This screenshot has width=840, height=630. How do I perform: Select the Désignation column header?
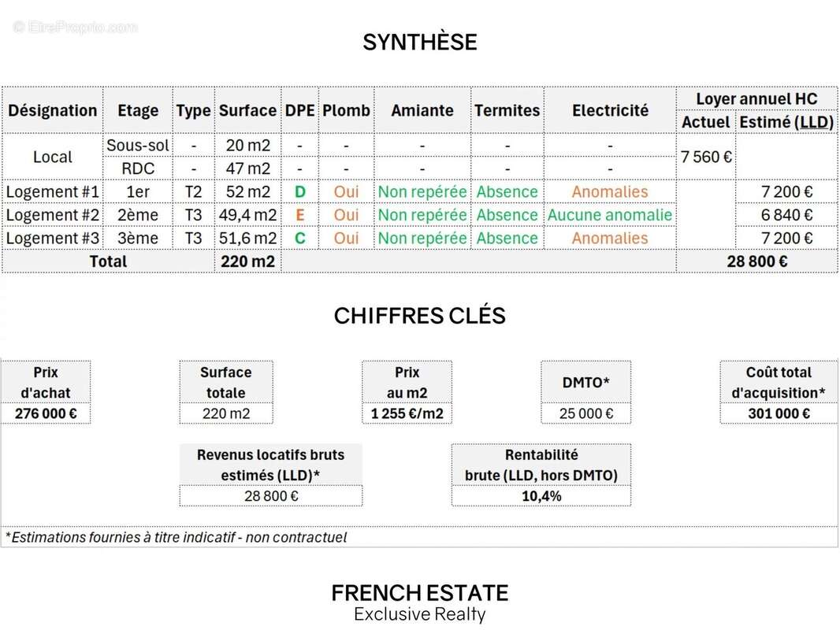pos(53,110)
